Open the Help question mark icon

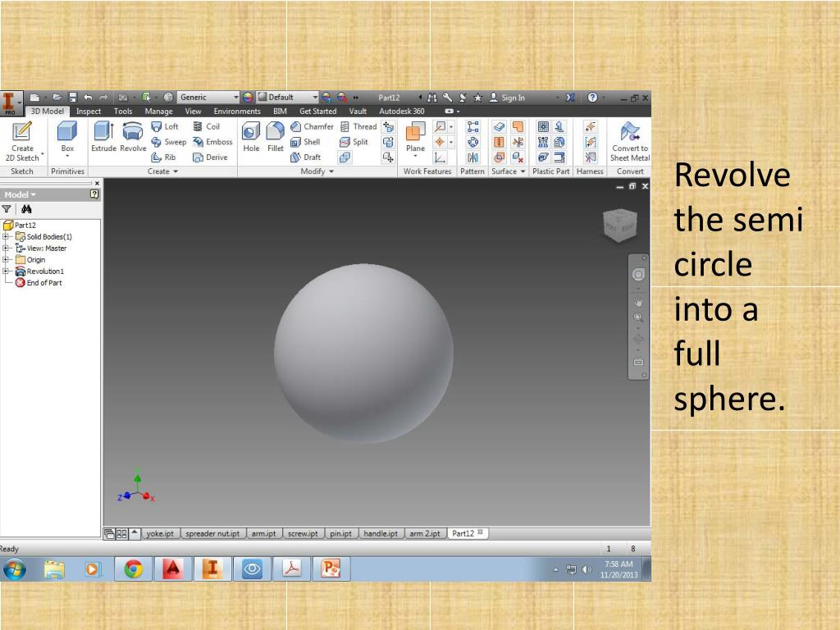point(592,98)
